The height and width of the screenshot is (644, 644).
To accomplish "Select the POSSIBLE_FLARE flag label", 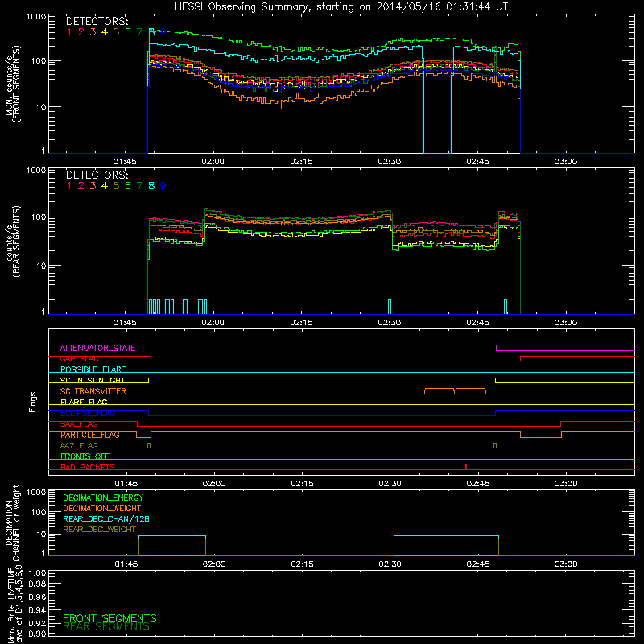I will click(93, 369).
